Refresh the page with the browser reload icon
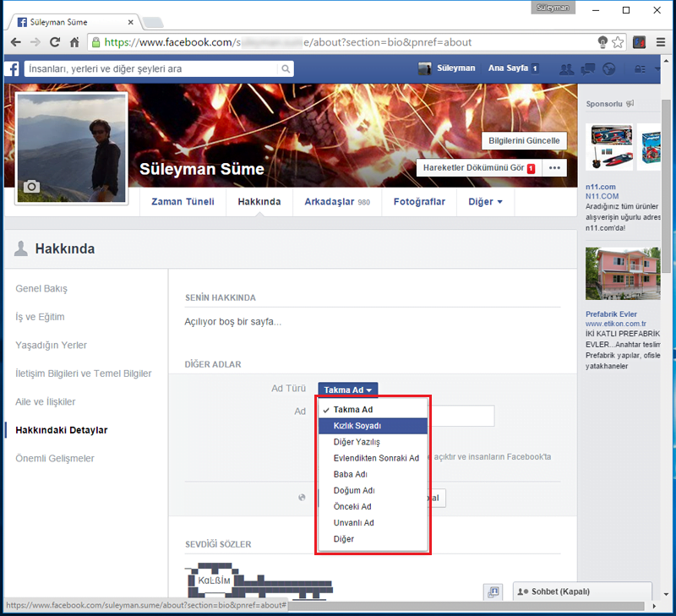This screenshot has width=676, height=616. [x=54, y=41]
